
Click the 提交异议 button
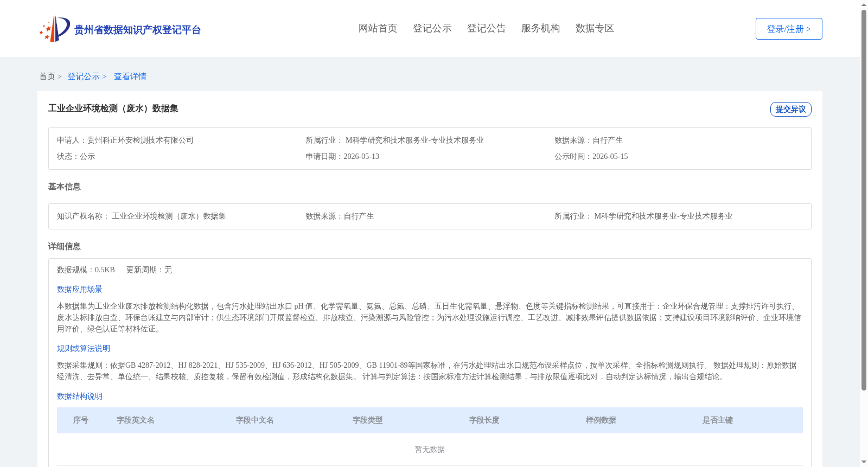pyautogui.click(x=790, y=109)
